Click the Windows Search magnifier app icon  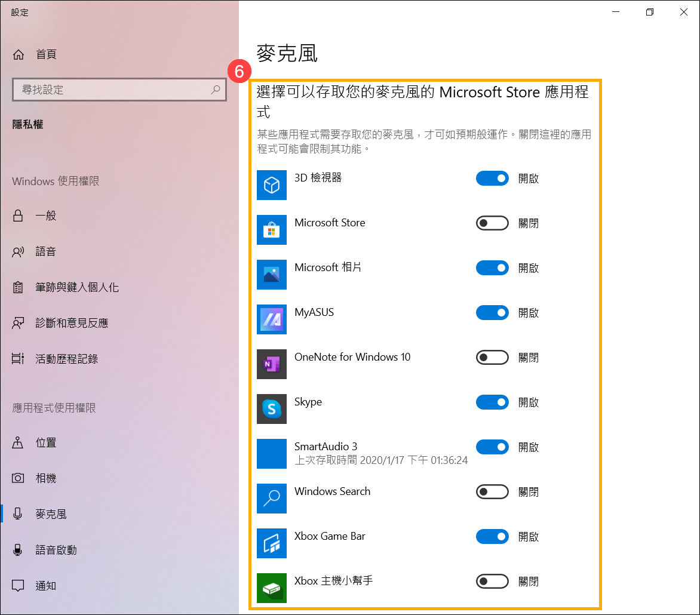pyautogui.click(x=271, y=499)
